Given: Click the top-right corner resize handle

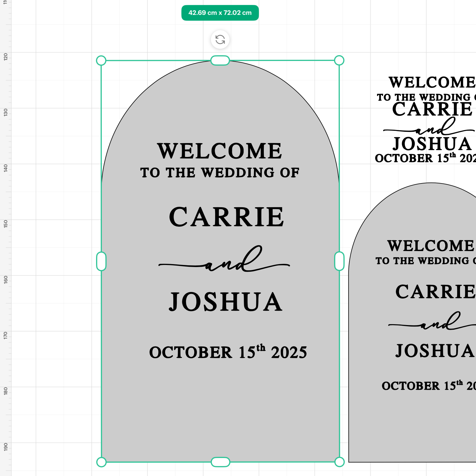Looking at the screenshot, I should click(x=339, y=60).
